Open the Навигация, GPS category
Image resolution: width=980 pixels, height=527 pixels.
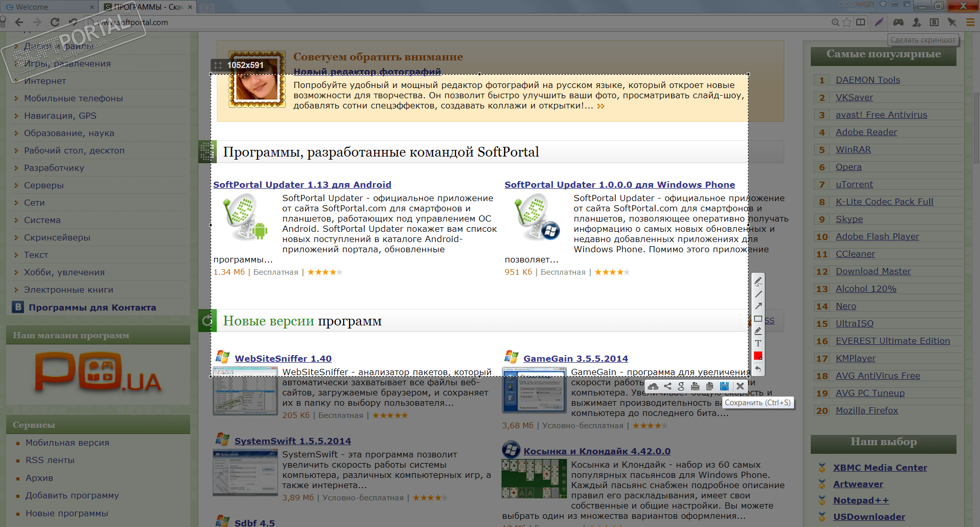(60, 116)
